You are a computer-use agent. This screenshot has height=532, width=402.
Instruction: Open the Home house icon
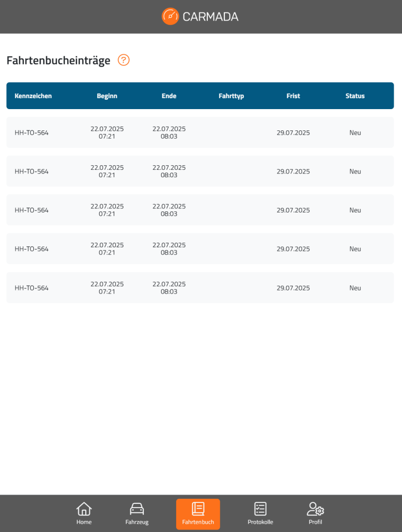point(84,509)
